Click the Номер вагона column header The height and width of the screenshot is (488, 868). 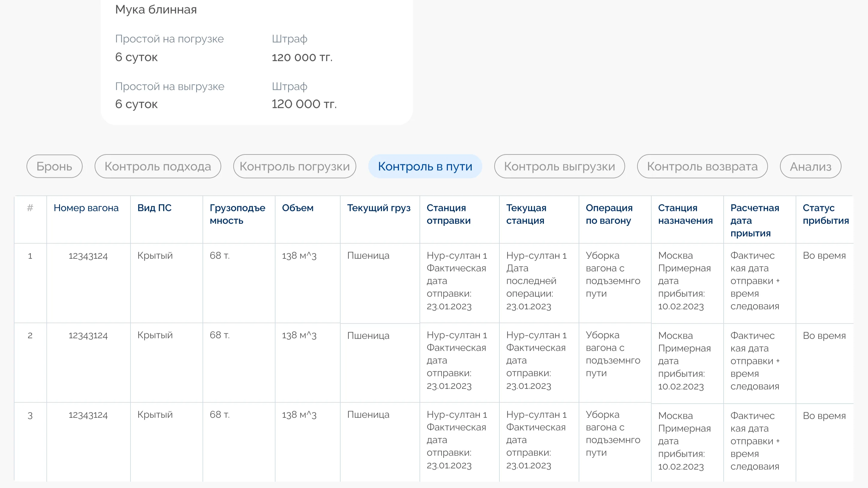[x=86, y=208]
